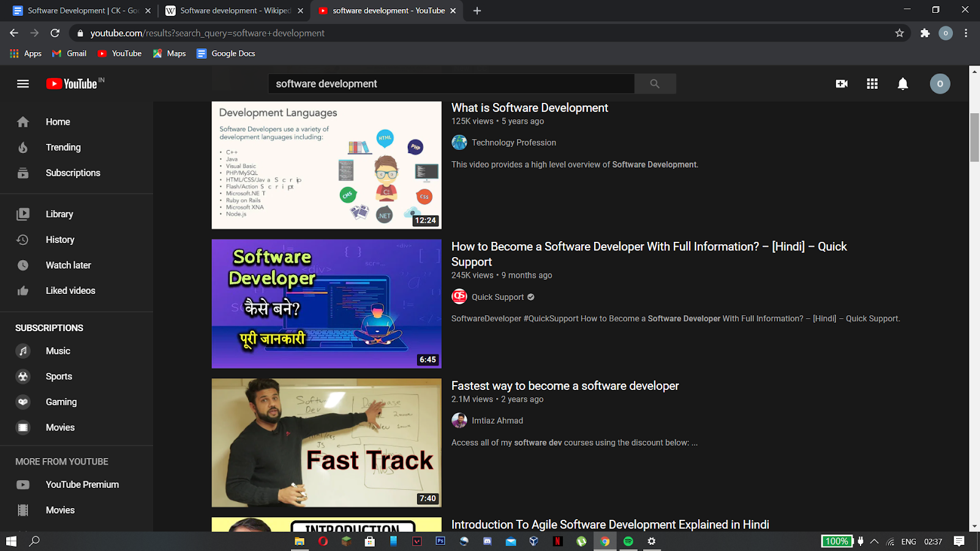
Task: Open the YouTube bookmark in the bookmarks bar
Action: click(119, 54)
